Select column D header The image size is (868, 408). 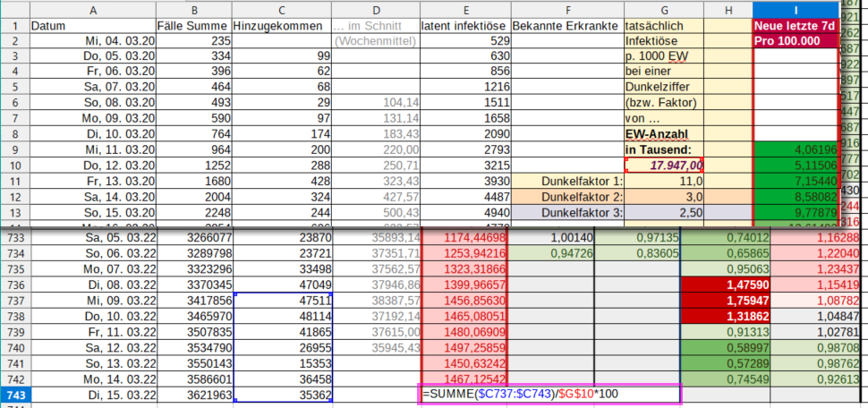coord(375,10)
